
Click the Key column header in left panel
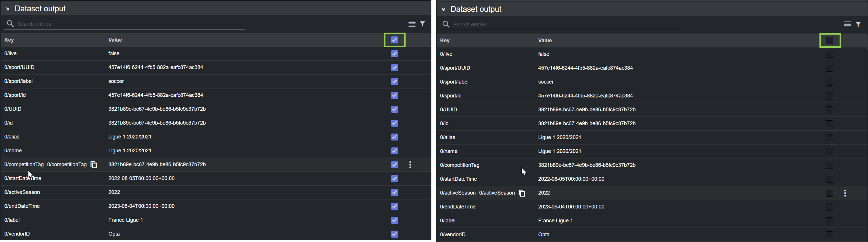[9, 40]
